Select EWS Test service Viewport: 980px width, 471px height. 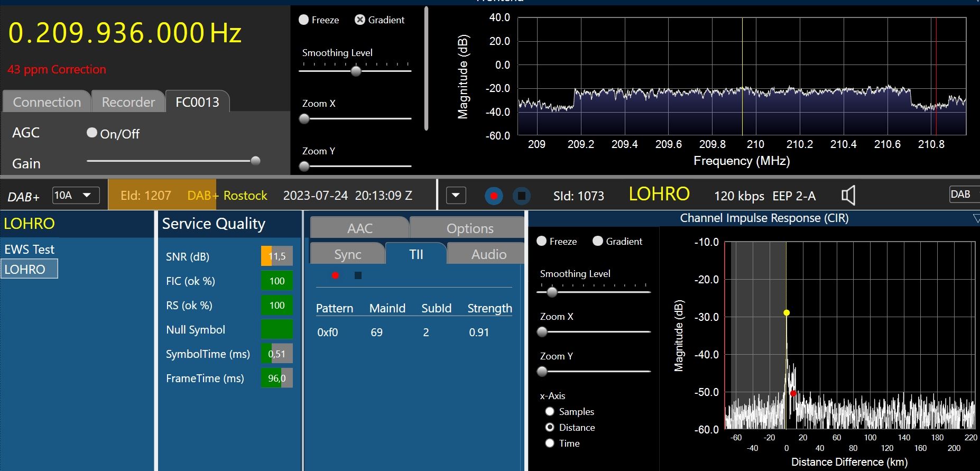(x=30, y=250)
